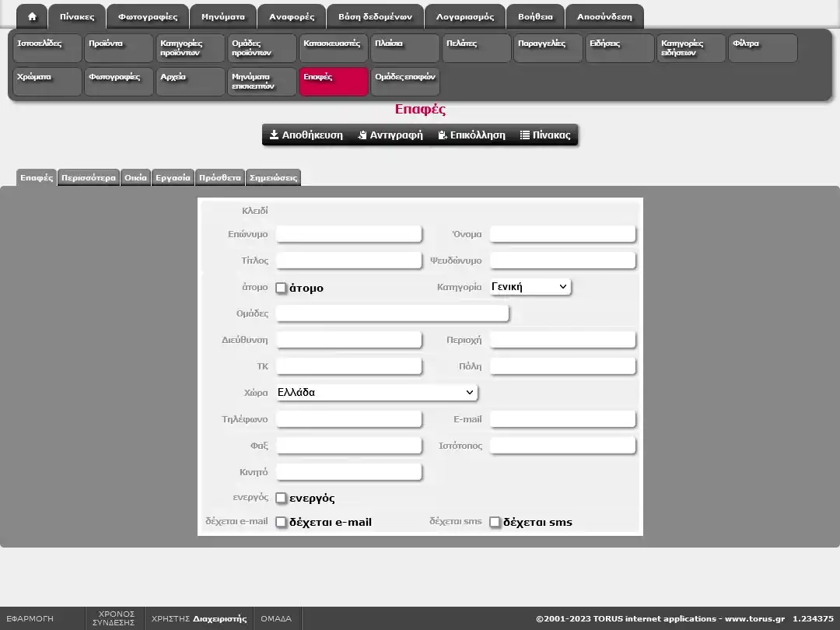Click the Επικόλληση paste icon

point(443,135)
